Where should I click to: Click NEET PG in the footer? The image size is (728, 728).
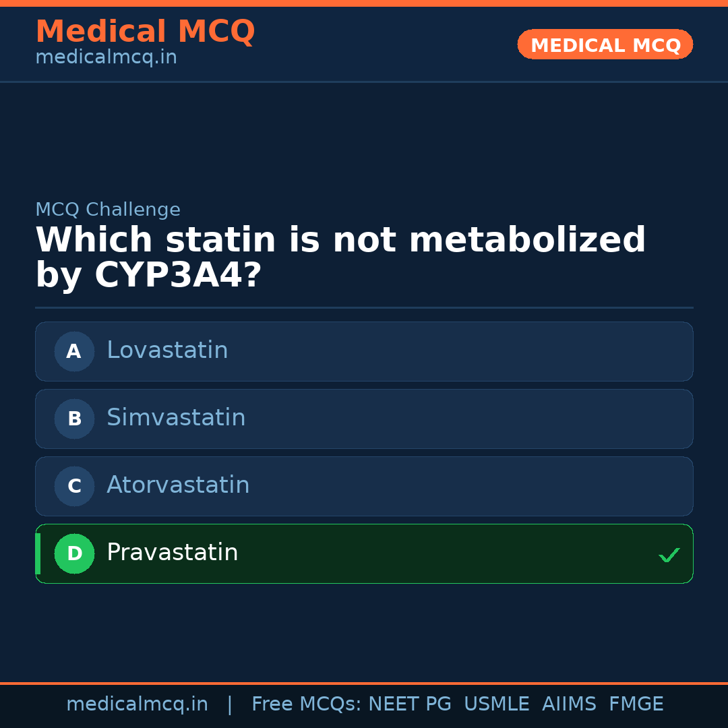[x=410, y=704]
